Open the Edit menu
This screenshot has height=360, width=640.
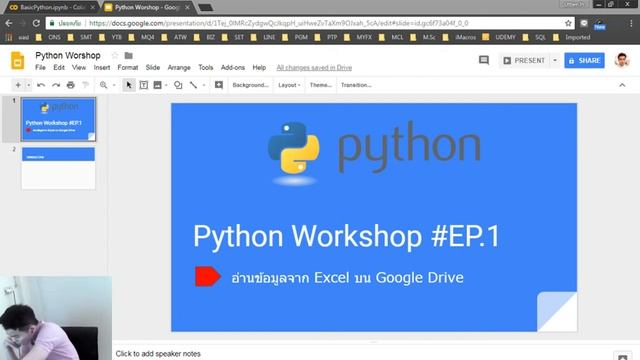point(59,67)
